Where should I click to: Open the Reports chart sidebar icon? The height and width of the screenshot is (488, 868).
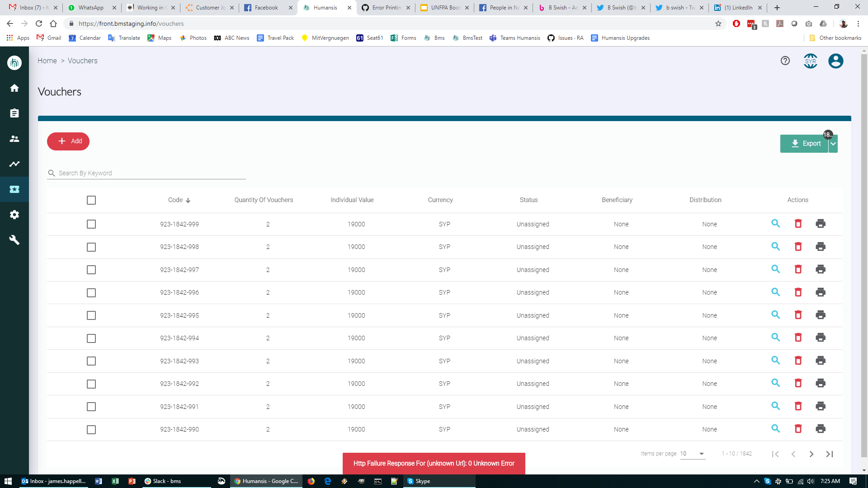coord(14,164)
